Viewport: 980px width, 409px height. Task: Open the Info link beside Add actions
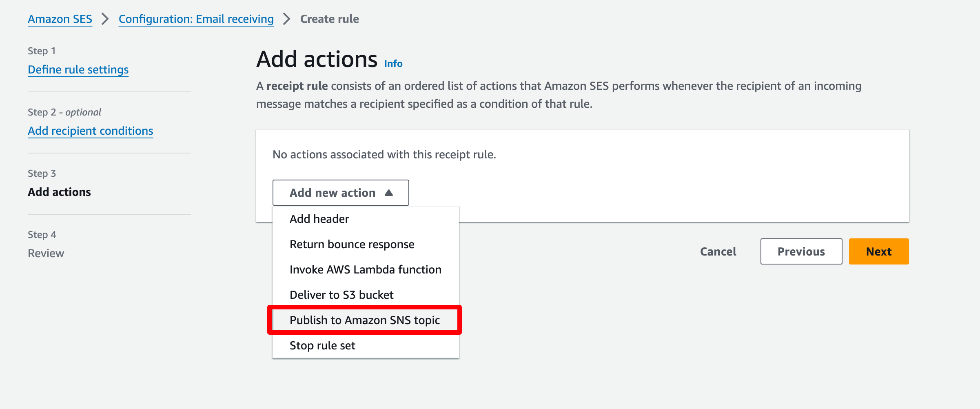(x=393, y=64)
